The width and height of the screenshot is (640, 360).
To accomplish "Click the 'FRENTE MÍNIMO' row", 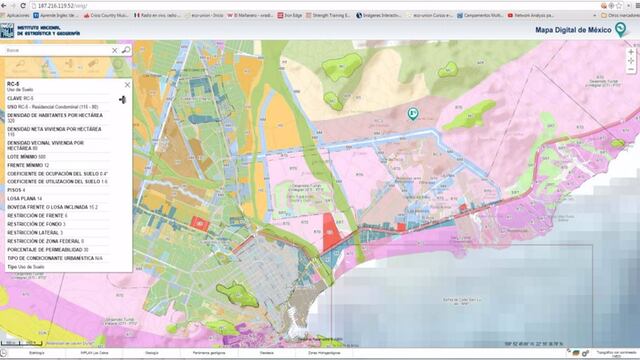I will [58, 165].
